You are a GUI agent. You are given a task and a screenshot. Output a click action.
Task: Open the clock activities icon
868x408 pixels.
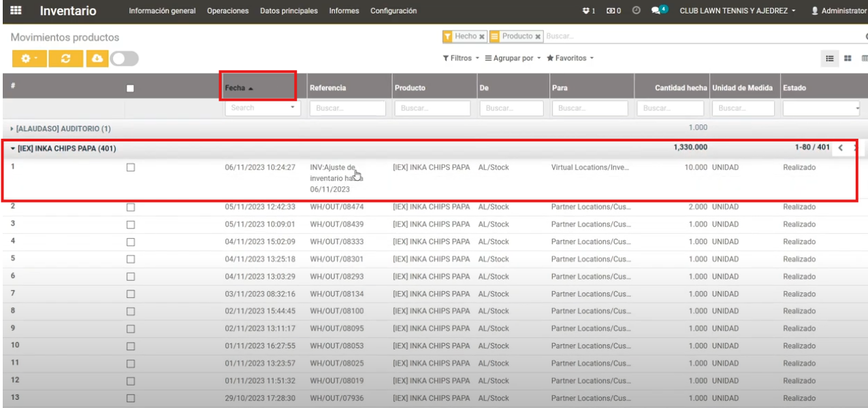click(637, 11)
